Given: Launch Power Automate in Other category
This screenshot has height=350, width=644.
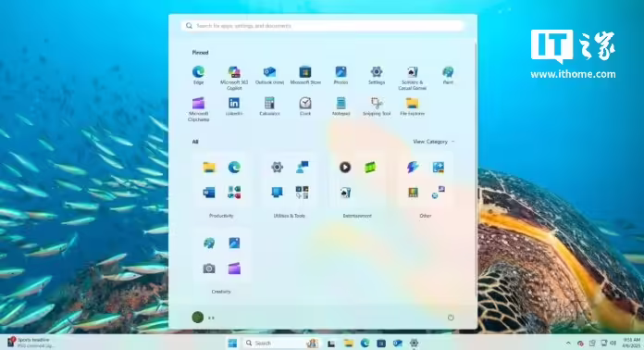Looking at the screenshot, I should point(413,168).
